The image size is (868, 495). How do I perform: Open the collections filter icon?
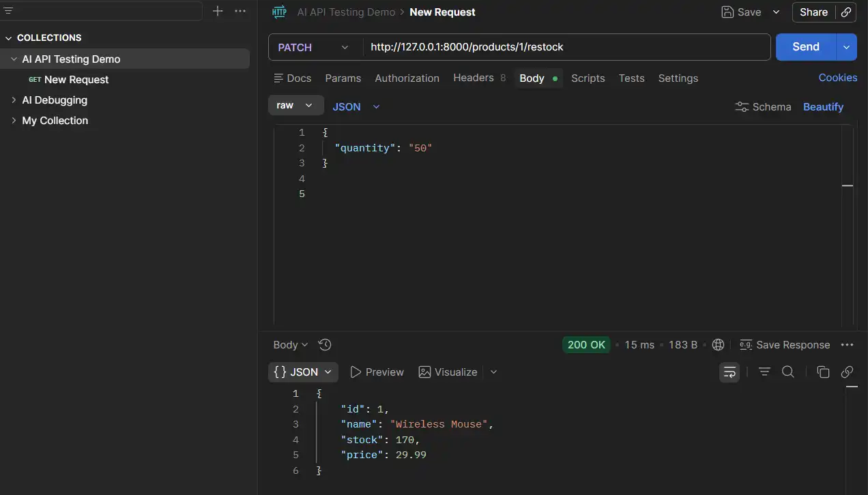pyautogui.click(x=9, y=10)
